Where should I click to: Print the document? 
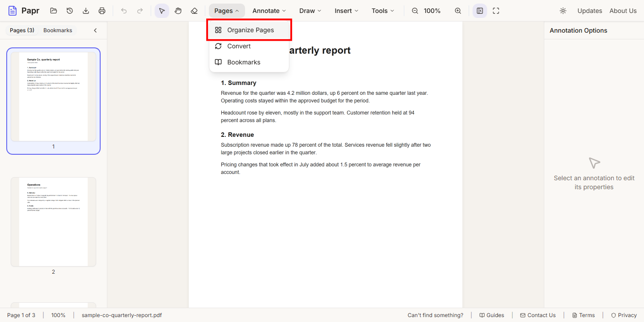click(102, 11)
